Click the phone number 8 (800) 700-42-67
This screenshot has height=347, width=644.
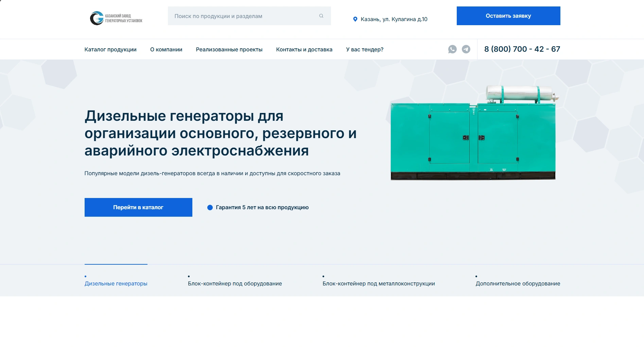522,49
